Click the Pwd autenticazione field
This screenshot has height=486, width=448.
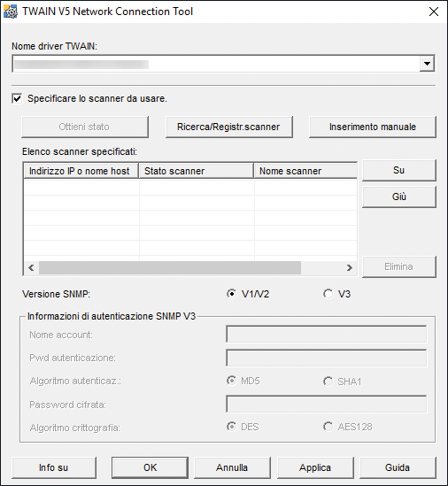(326, 358)
